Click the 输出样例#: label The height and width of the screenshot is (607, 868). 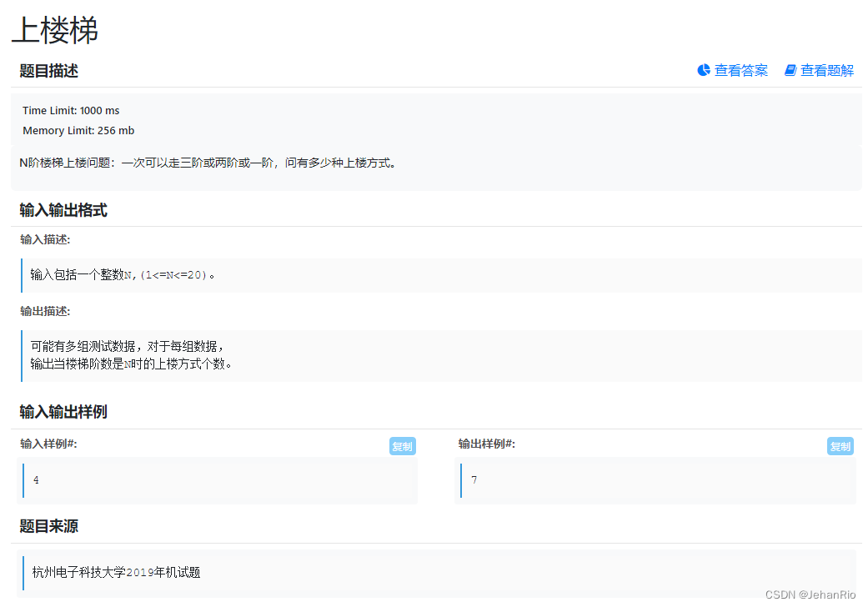click(x=487, y=444)
